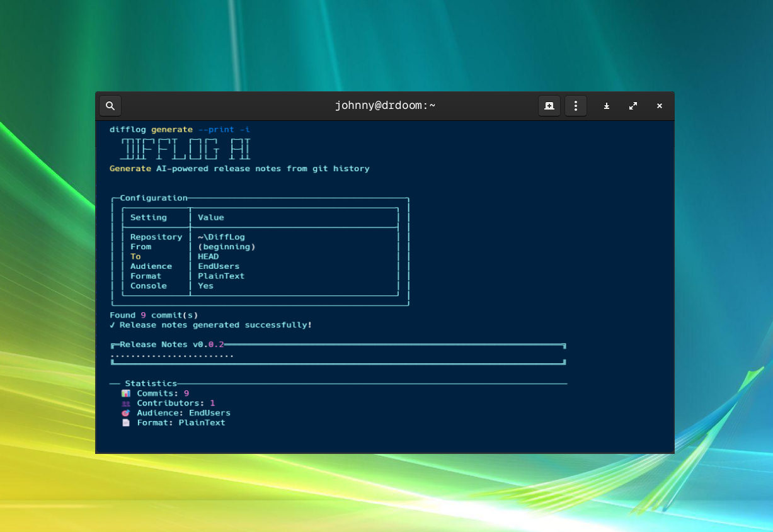
Task: Select the Format setting label in table
Action: point(146,276)
